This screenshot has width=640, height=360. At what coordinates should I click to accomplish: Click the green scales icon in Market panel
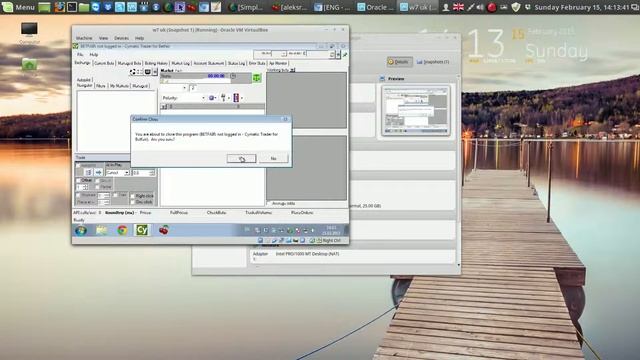(257, 78)
